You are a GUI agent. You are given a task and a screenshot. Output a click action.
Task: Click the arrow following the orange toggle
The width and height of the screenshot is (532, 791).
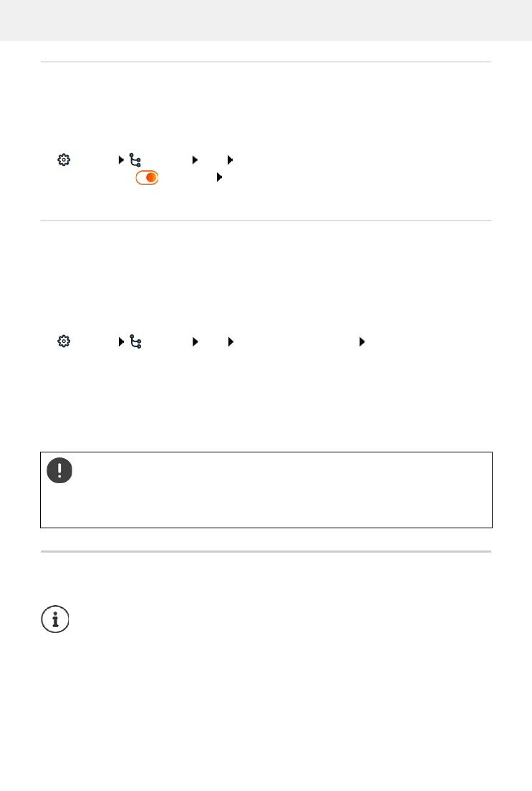(219, 177)
